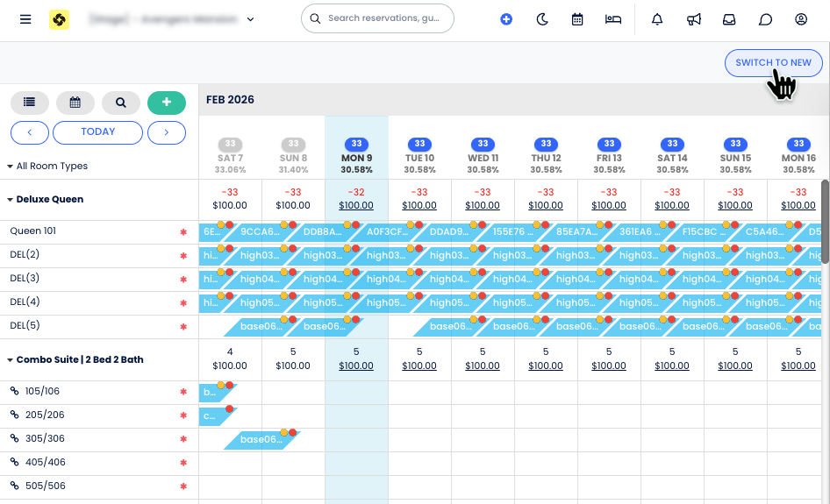The width and height of the screenshot is (830, 504).
Task: Collapse the Deluxe Queen room type
Action: point(11,200)
